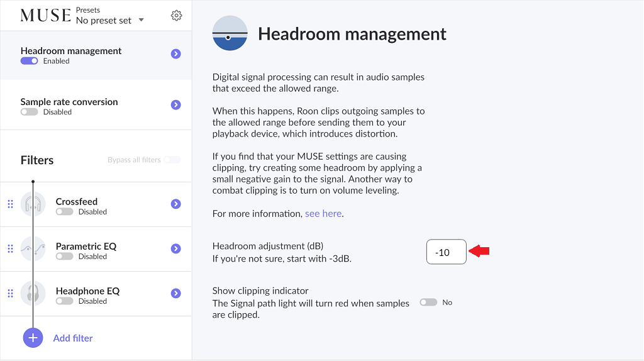Screen dimensions: 644x361
Task: Click the Crossfeed headphone icon
Action: (x=33, y=204)
